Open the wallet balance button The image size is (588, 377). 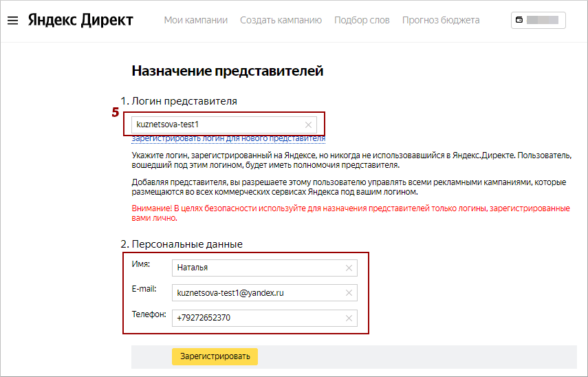pyautogui.click(x=538, y=20)
